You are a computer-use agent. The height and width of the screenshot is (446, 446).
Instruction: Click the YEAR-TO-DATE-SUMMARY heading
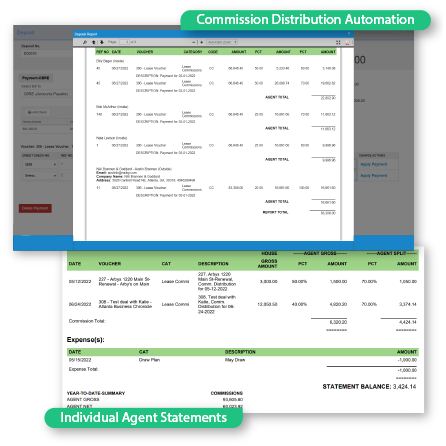96,393
